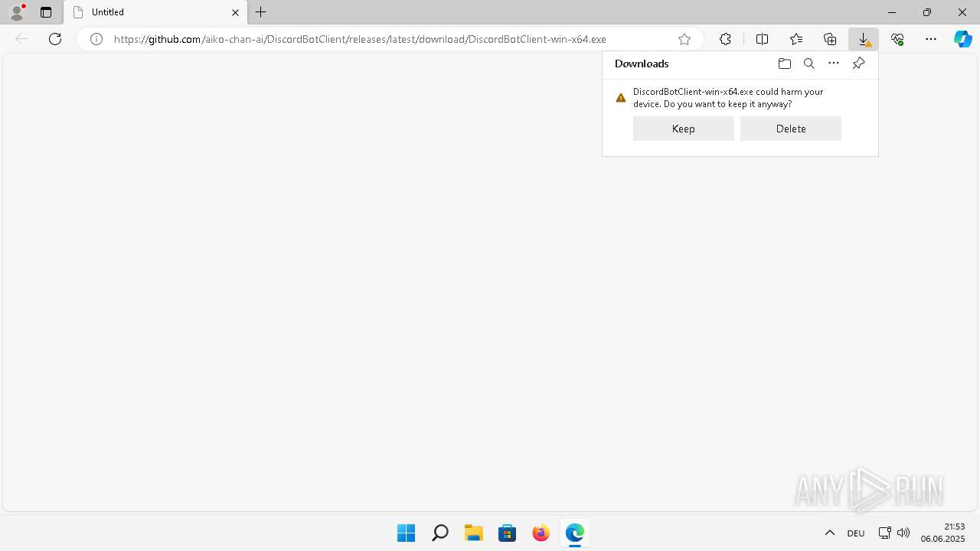Click the Edge taskbar icon
Screen dimensions: 980x551
(x=574, y=533)
